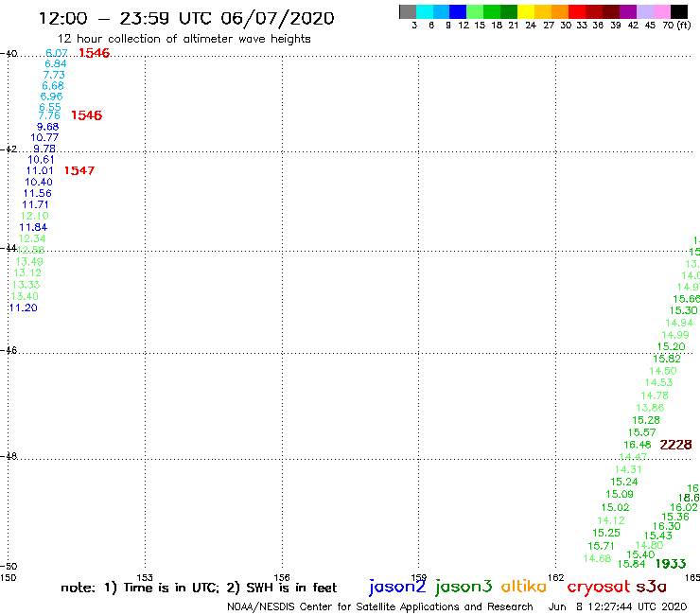Viewport: 700px width, 615px height.
Task: Click the longitude axis label 153
Action: 145,577
